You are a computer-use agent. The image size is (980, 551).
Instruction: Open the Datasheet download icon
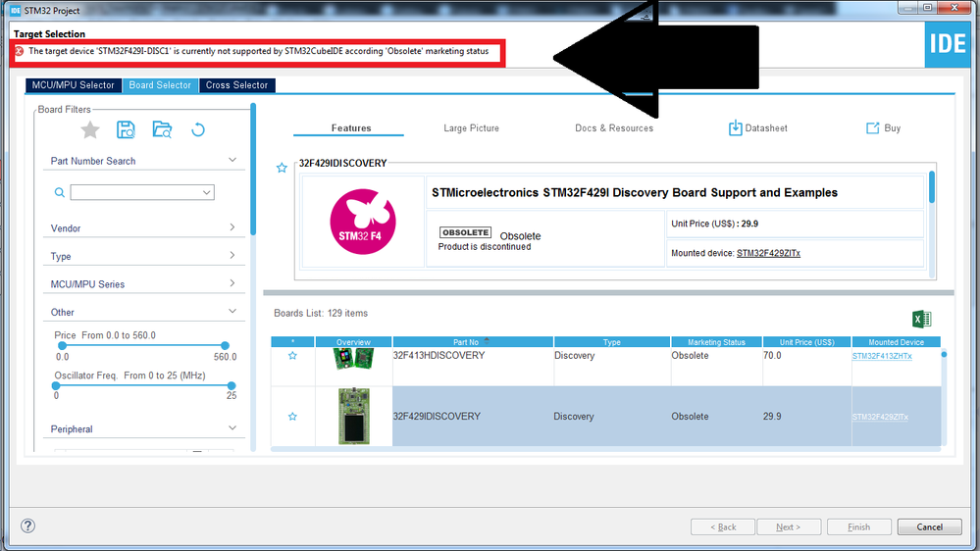735,128
